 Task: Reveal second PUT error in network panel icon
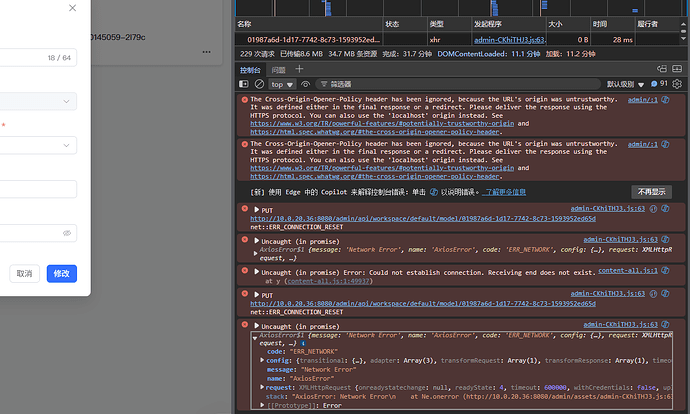tap(653, 293)
